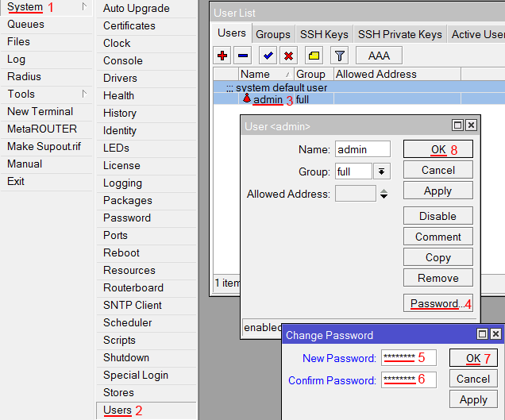Viewport: 505px width, 420px height.
Task: Switch to the Groups tab
Action: pyautogui.click(x=272, y=34)
